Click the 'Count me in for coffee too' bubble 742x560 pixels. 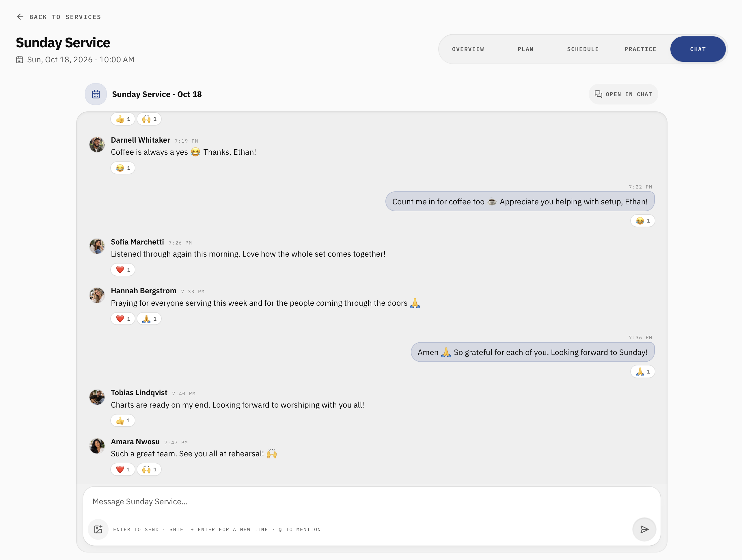520,201
